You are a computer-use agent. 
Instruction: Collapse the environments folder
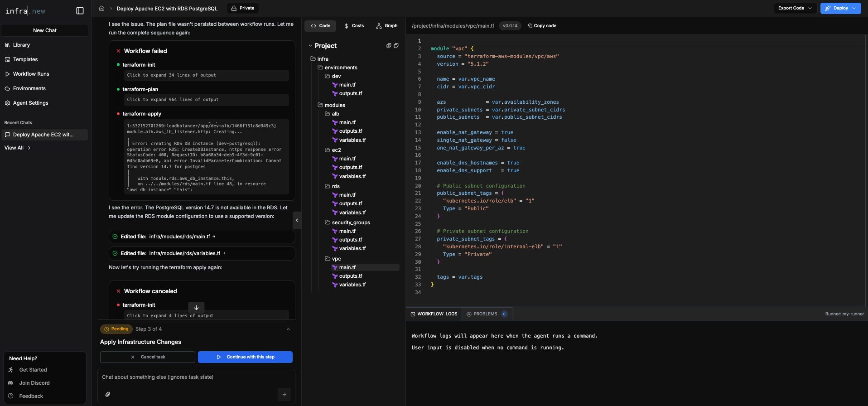click(x=338, y=68)
